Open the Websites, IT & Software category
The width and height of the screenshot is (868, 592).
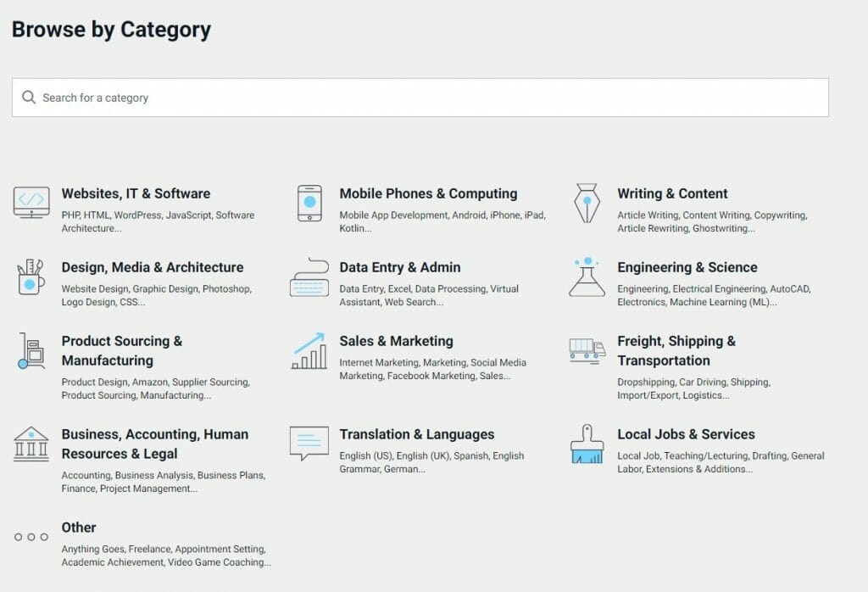click(136, 193)
